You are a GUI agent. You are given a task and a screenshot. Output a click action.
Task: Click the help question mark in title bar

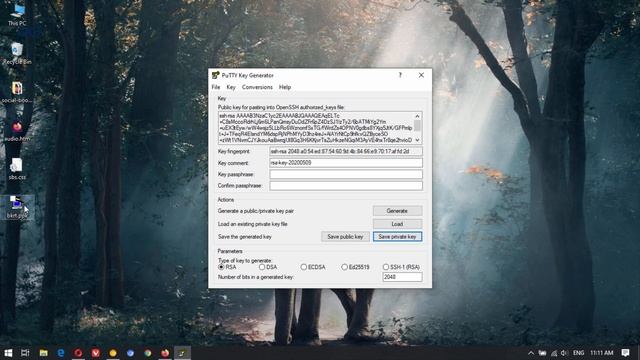point(400,75)
